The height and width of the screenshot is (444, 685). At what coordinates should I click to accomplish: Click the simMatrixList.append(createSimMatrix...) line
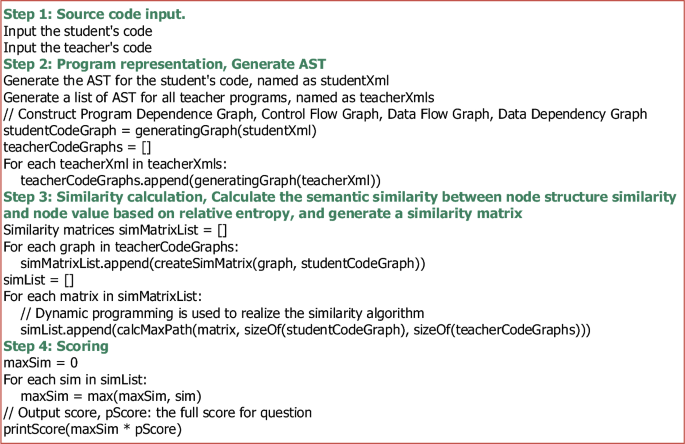223,263
